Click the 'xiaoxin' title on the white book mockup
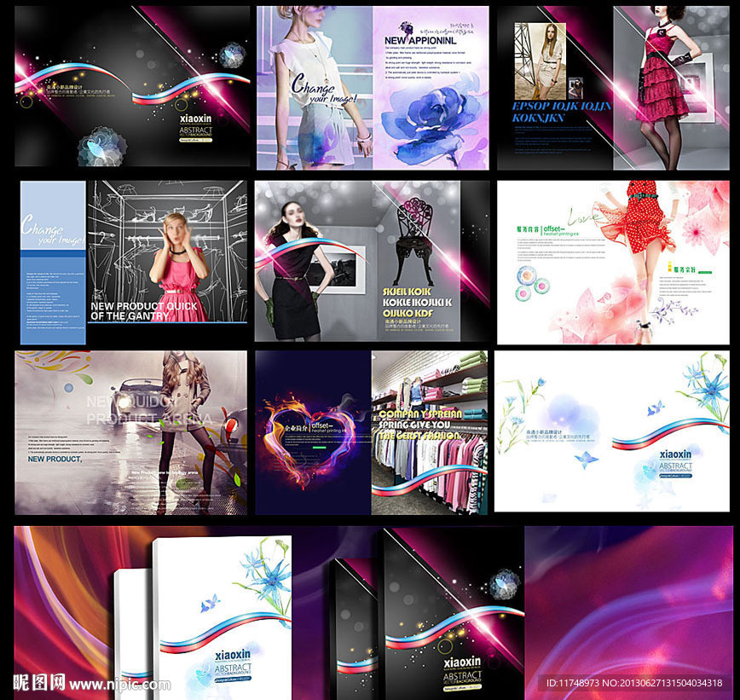Image resolution: width=740 pixels, height=700 pixels. coord(233,655)
